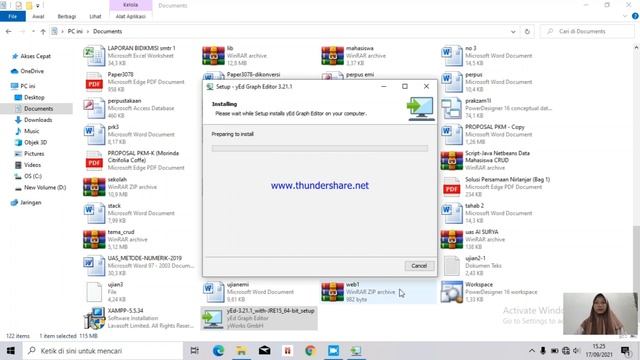Open recent locations dropdown arrow
Screen dimensions: 640x360
pos(33,31)
